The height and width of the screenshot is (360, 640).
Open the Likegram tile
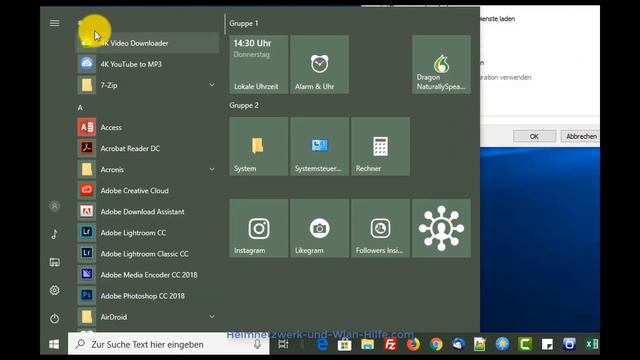pos(320,228)
